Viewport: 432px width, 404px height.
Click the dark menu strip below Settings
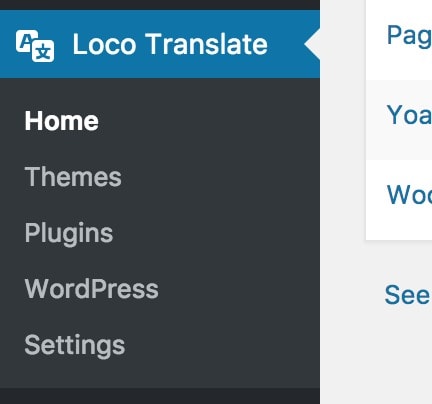pyautogui.click(x=160, y=396)
